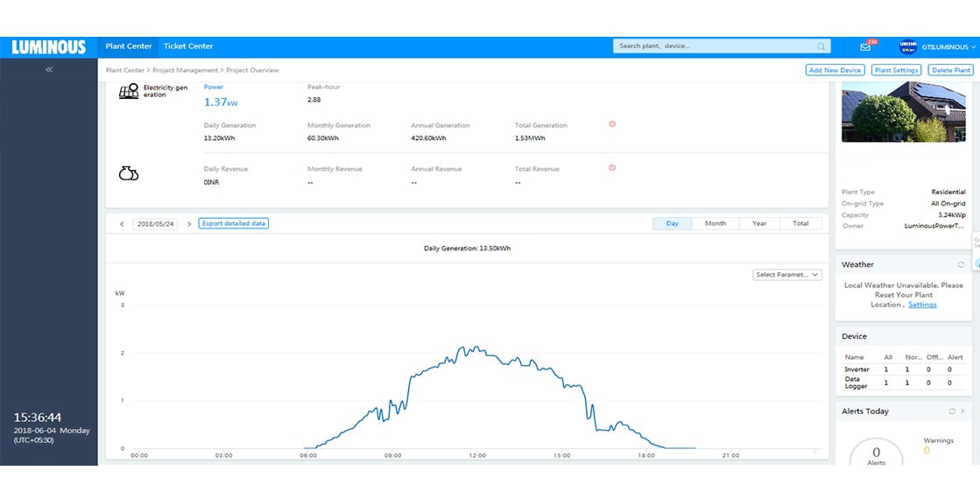Refresh the Alerts Today panel
The height and width of the screenshot is (492, 980).
click(x=952, y=411)
